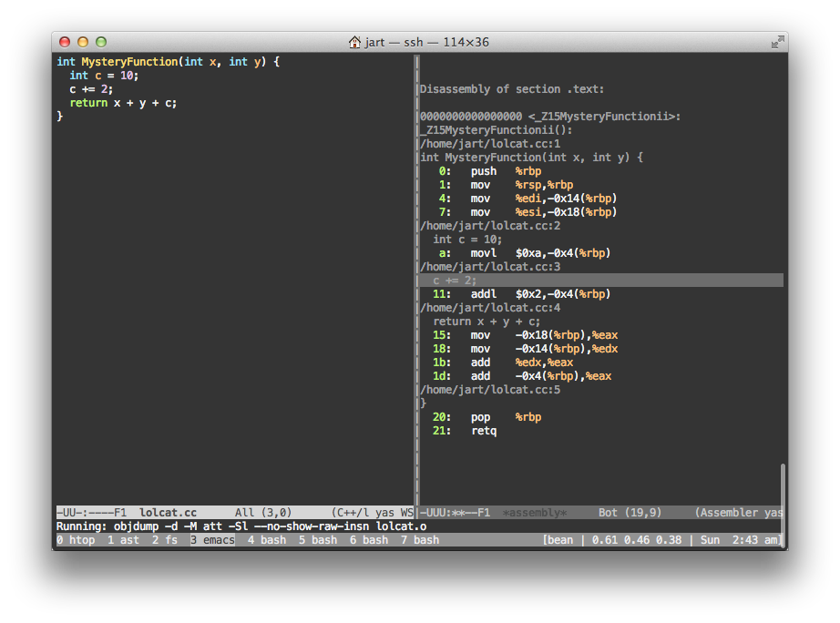Go to the 7 bash window tab
The image size is (840, 623).
tap(419, 540)
